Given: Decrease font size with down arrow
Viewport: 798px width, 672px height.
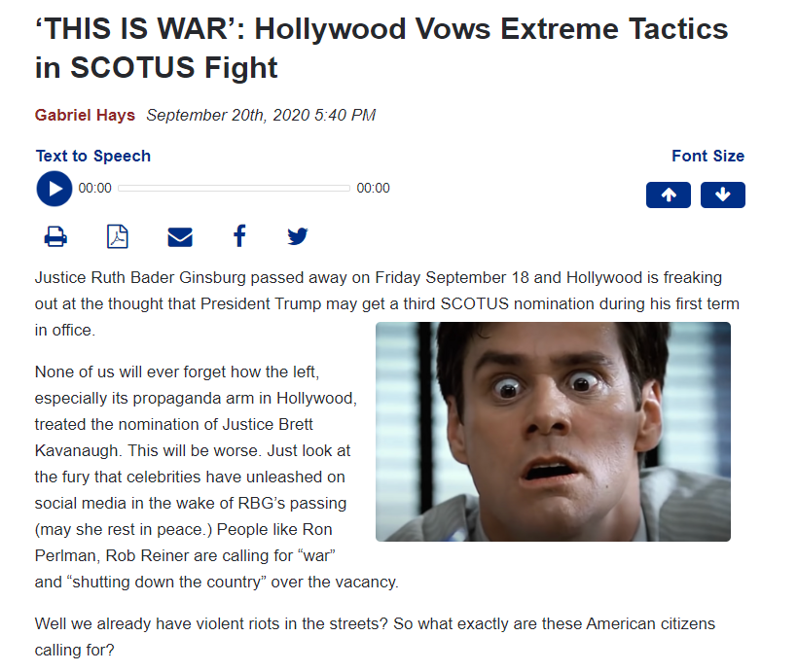Looking at the screenshot, I should [723, 195].
